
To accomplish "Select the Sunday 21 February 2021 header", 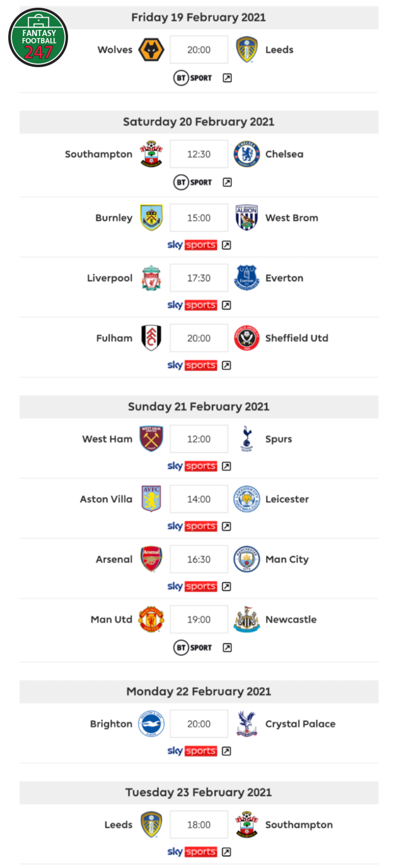I will coord(199,407).
